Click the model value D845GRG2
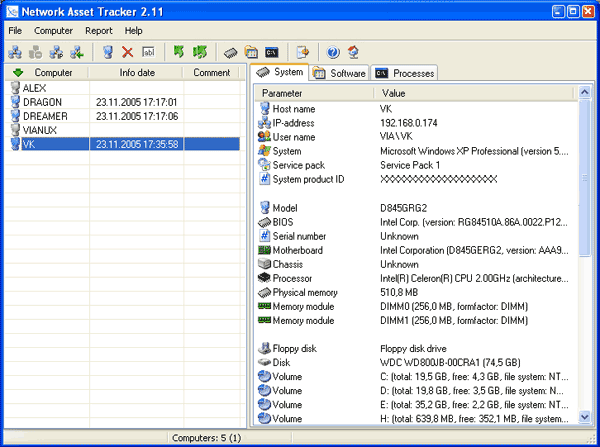600x447 pixels. tap(403, 208)
